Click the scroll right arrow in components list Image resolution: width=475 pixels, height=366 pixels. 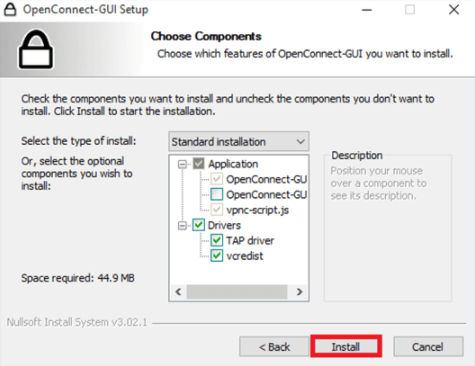click(x=299, y=292)
